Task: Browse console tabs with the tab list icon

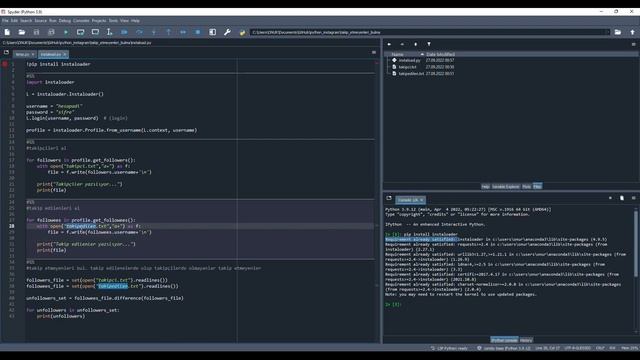Action: 389,198
